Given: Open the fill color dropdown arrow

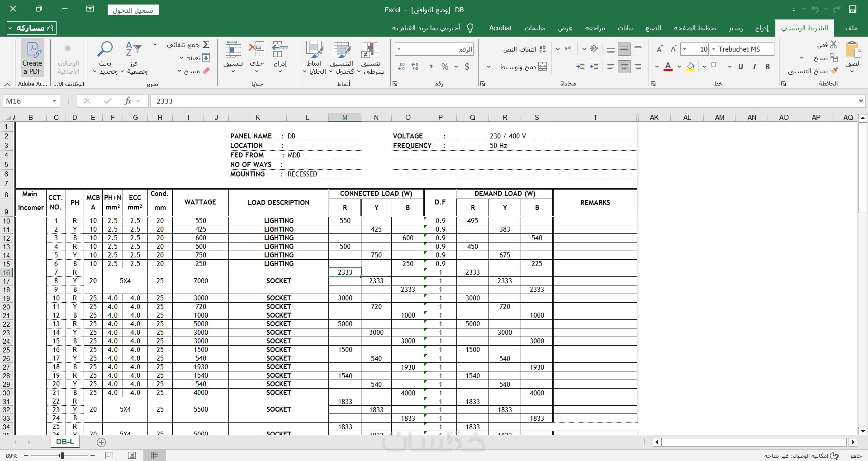Looking at the screenshot, I should coord(679,67).
